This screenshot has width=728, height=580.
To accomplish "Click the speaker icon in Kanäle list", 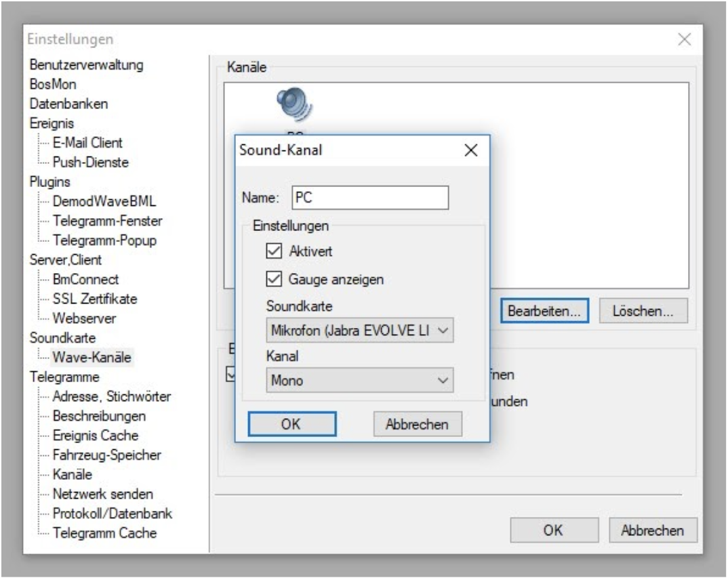I will click(x=293, y=106).
